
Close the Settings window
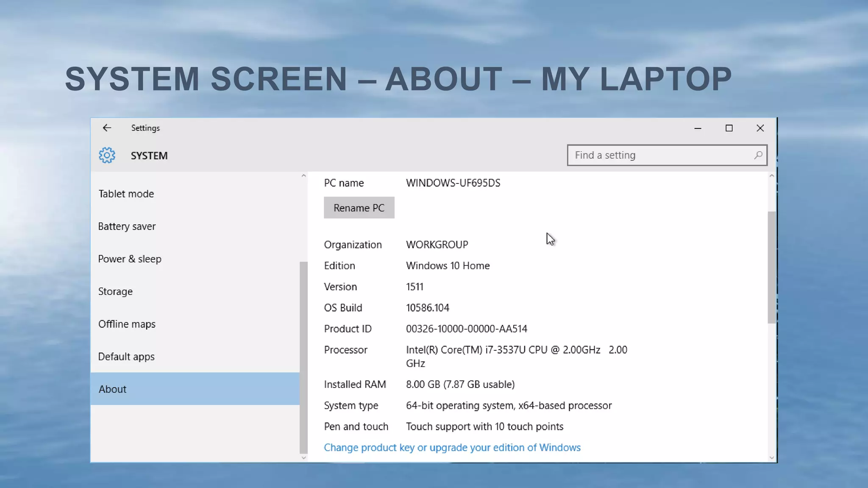tap(760, 128)
